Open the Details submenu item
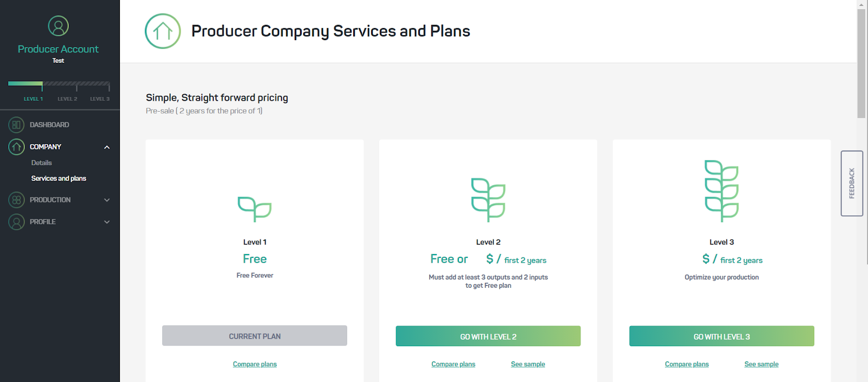Screen dimensions: 868x382 (x=42, y=163)
